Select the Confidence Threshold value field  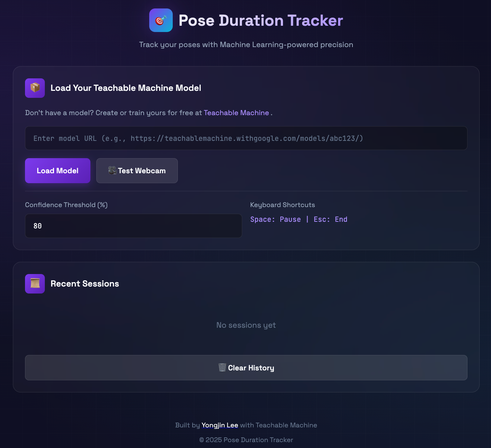[x=133, y=225]
